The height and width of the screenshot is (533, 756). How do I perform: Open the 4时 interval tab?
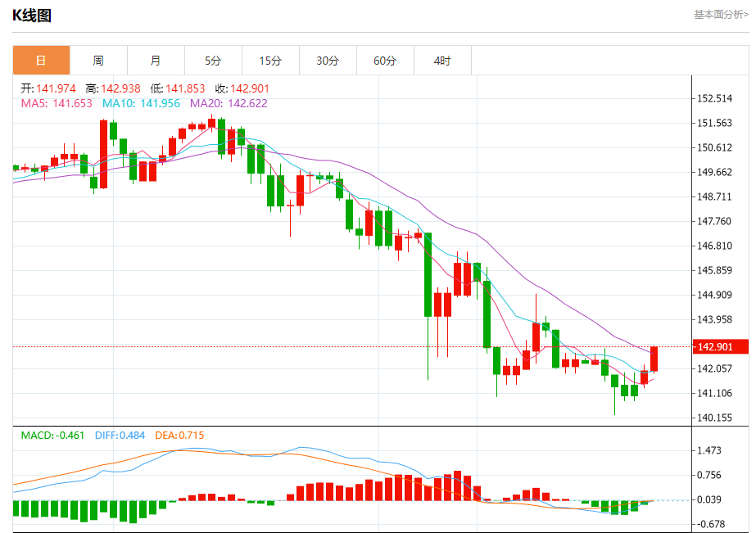click(442, 61)
